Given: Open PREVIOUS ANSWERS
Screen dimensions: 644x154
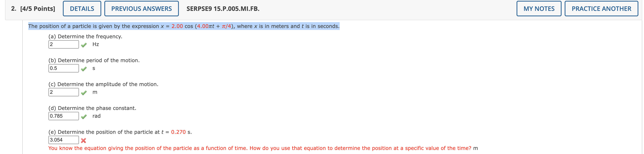Looking at the screenshot, I should (141, 8).
